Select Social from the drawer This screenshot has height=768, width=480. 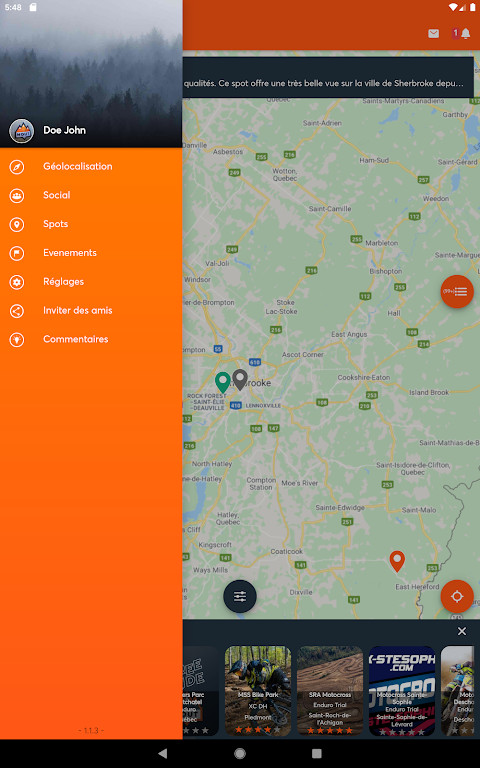click(x=91, y=195)
